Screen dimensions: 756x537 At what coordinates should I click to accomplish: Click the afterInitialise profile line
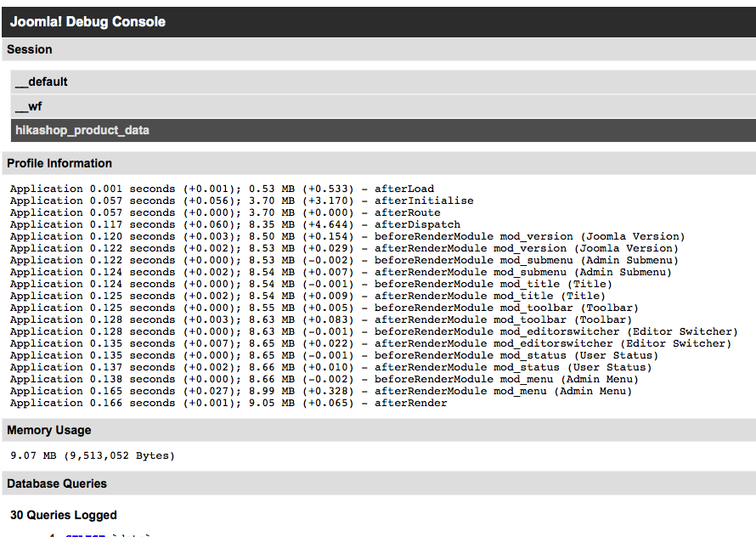tap(241, 201)
